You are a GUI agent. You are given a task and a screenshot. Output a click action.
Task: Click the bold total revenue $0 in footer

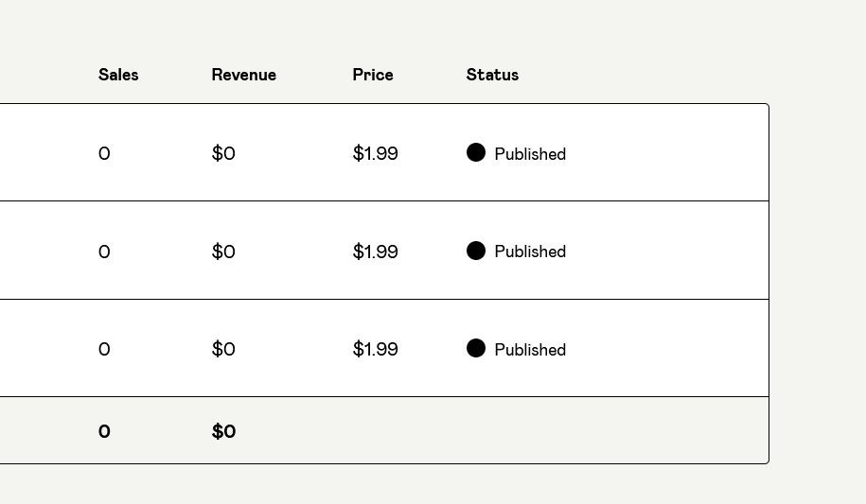[x=223, y=431]
